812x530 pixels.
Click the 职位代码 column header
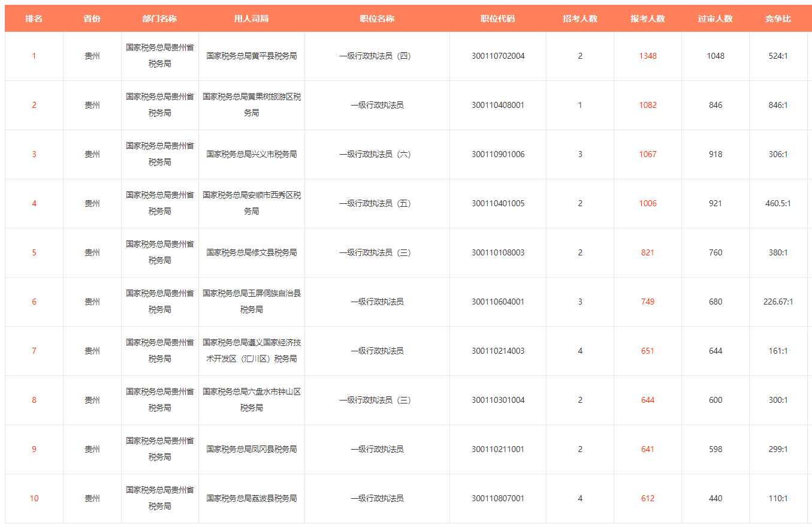[x=497, y=19]
